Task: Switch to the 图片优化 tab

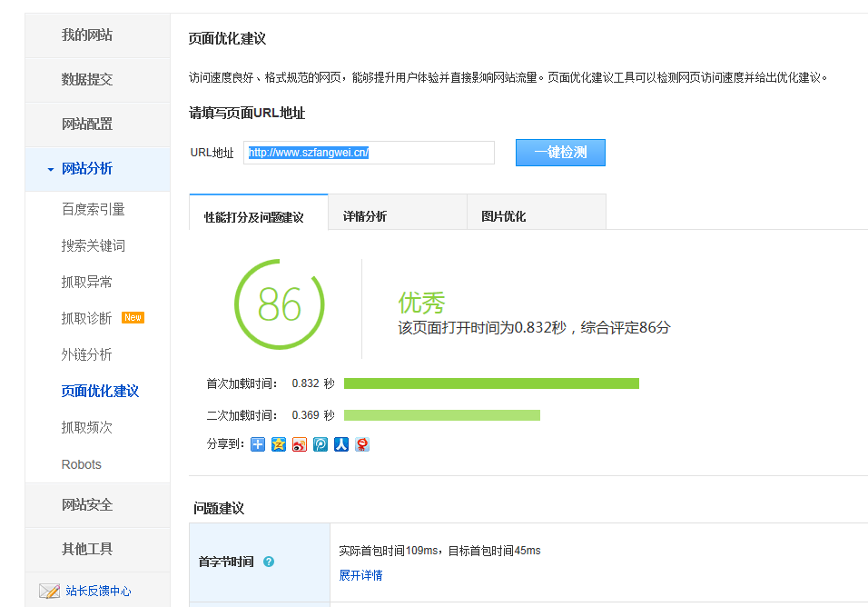Action: point(503,216)
